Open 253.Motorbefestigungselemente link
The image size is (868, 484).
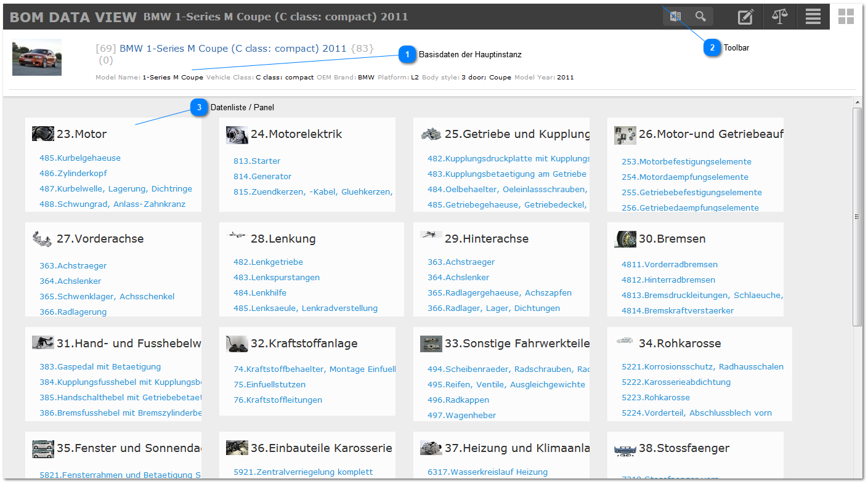[686, 162]
